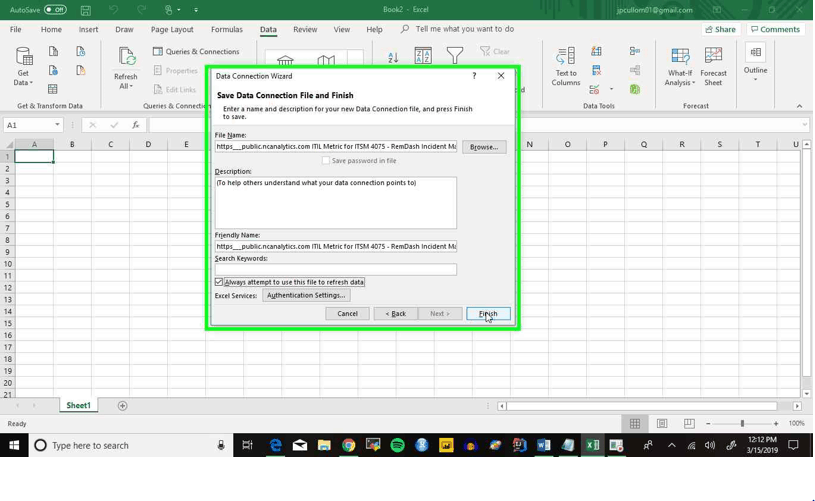This screenshot has width=815, height=501.
Task: Switch to the Insert tab
Action: [88, 30]
